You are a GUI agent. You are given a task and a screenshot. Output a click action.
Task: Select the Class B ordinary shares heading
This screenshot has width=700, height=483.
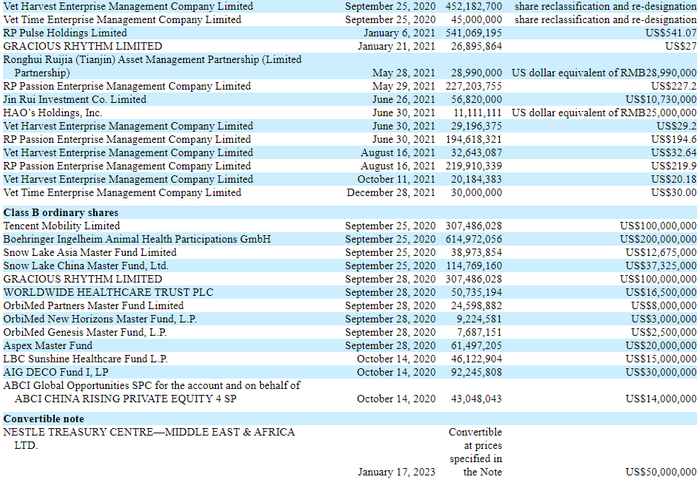tap(61, 212)
